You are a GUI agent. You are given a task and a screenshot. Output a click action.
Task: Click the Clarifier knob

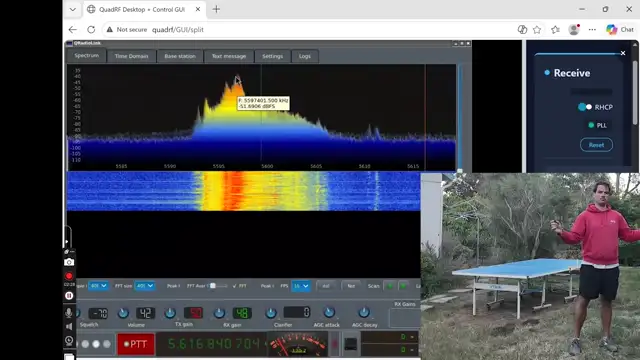[271, 313]
